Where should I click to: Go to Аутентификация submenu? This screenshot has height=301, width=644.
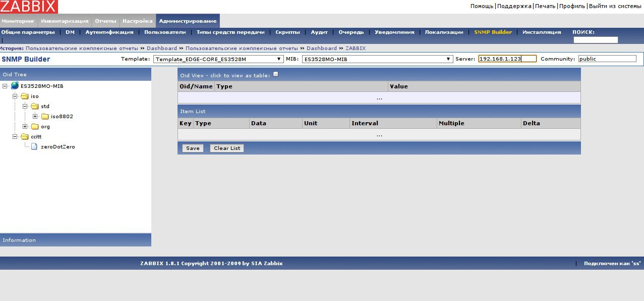109,32
